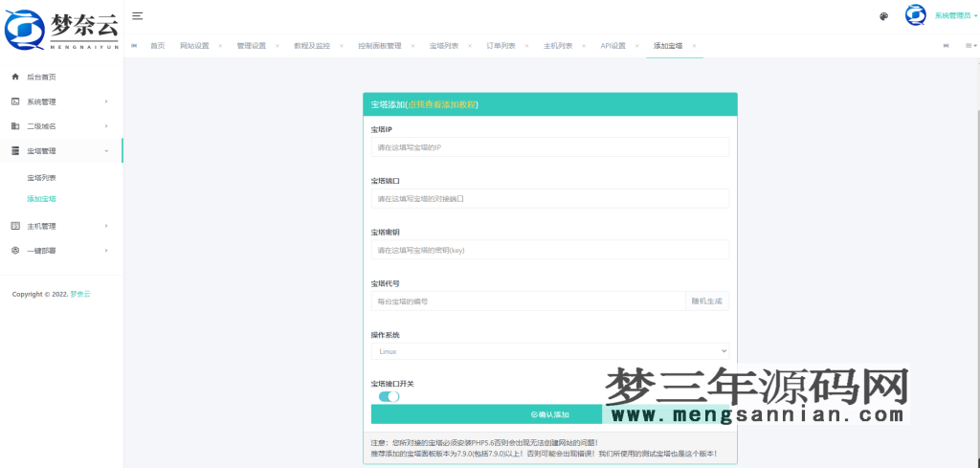This screenshot has width=980, height=468.
Task: Click the 宝塔管理 server icon
Action: 15,150
